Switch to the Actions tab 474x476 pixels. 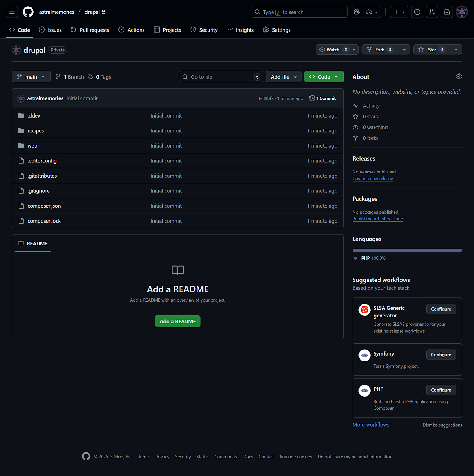tap(132, 30)
